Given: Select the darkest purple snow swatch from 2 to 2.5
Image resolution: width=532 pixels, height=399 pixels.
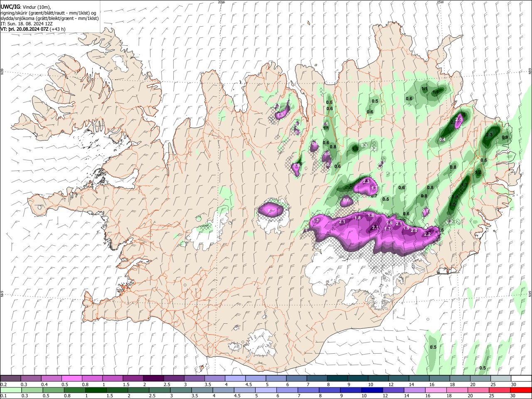Looking at the screenshot, I should pyautogui.click(x=153, y=379).
